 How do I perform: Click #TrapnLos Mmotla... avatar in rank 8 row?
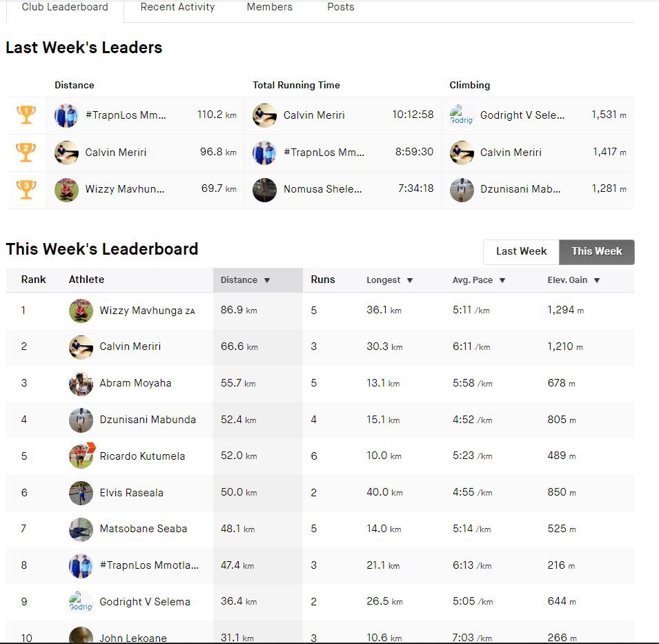coord(81,566)
